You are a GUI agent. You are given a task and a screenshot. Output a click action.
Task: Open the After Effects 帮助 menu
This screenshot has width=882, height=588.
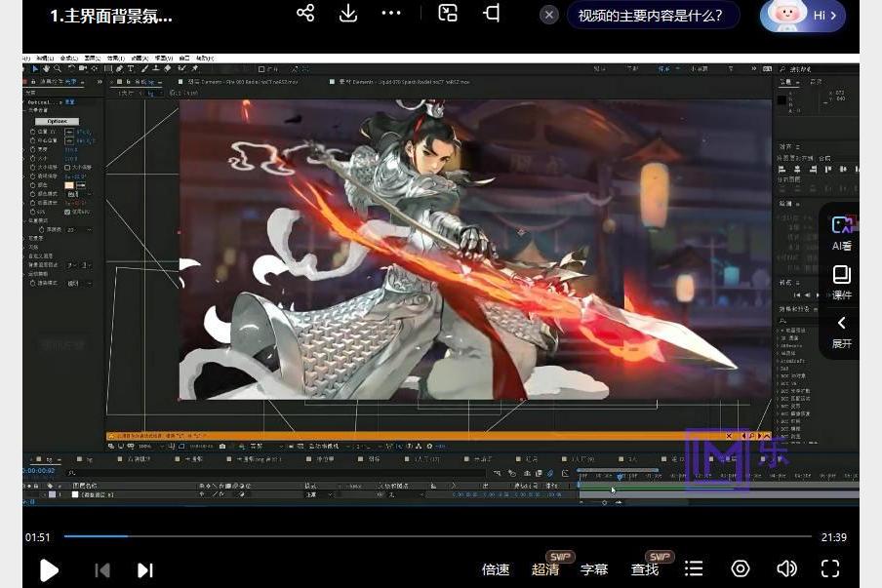coord(205,58)
